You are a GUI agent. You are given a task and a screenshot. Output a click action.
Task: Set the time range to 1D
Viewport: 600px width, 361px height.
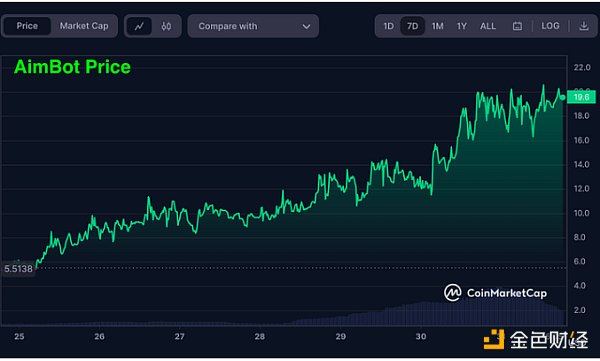[388, 26]
